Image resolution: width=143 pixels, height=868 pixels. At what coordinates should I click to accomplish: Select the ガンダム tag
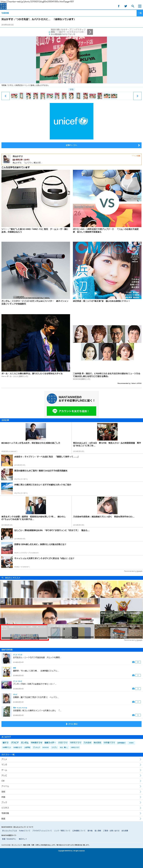pos(24,743)
